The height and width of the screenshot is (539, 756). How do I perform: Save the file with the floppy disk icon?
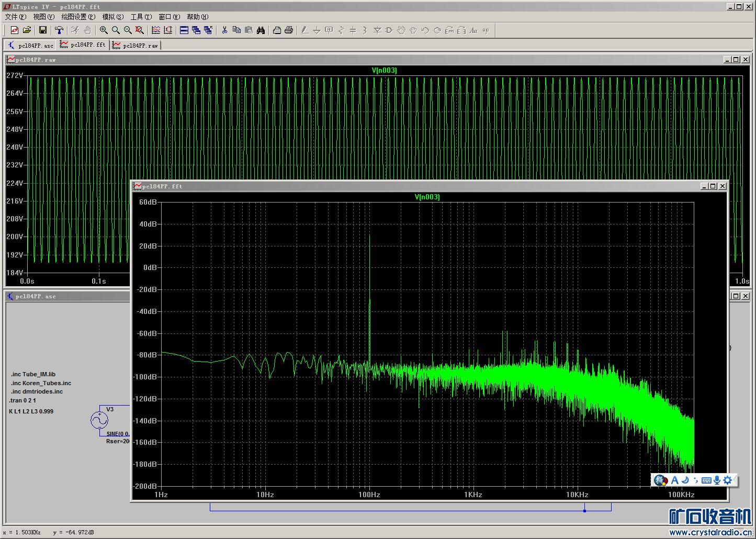coord(43,30)
